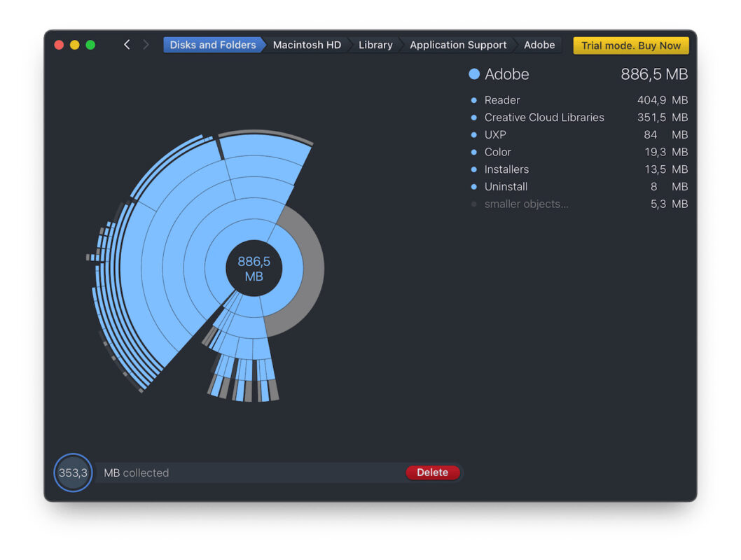The image size is (741, 560).
Task: Click the back navigation arrow
Action: coord(127,45)
